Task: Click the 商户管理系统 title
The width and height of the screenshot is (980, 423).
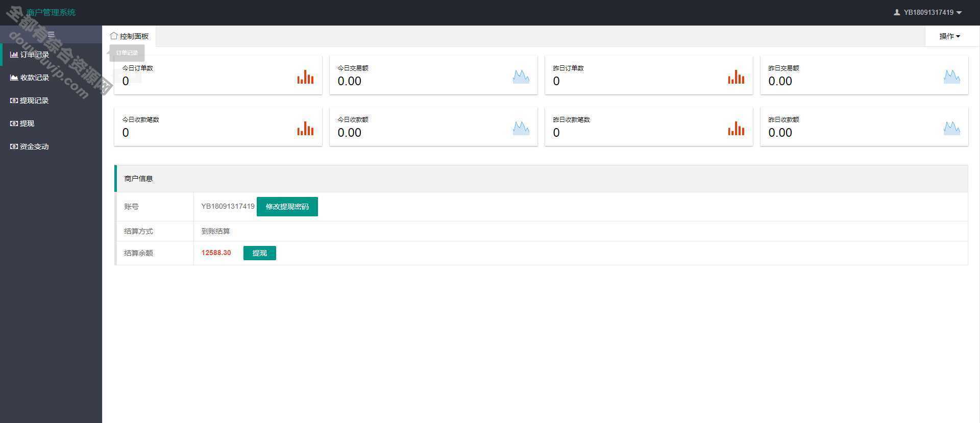Action: 51,12
